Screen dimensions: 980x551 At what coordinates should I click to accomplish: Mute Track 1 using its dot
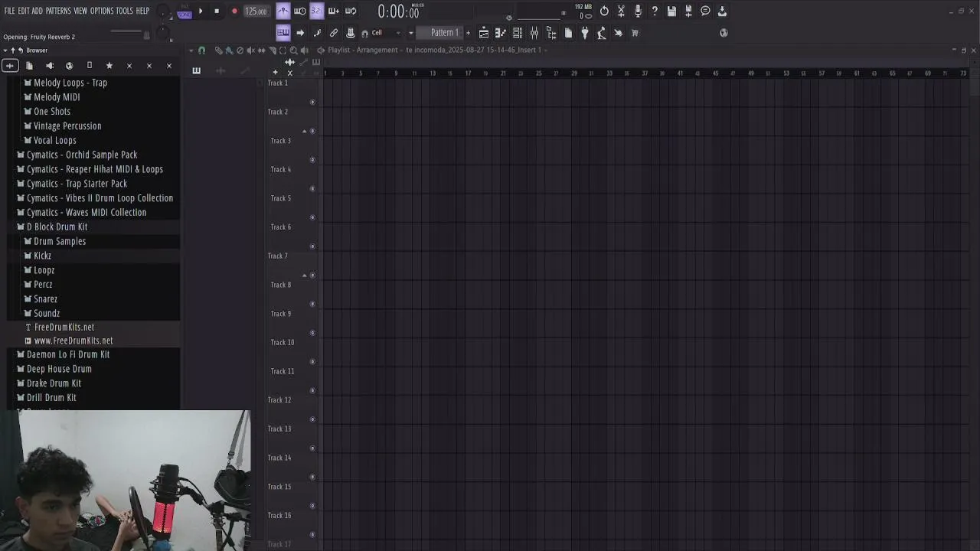(x=312, y=102)
